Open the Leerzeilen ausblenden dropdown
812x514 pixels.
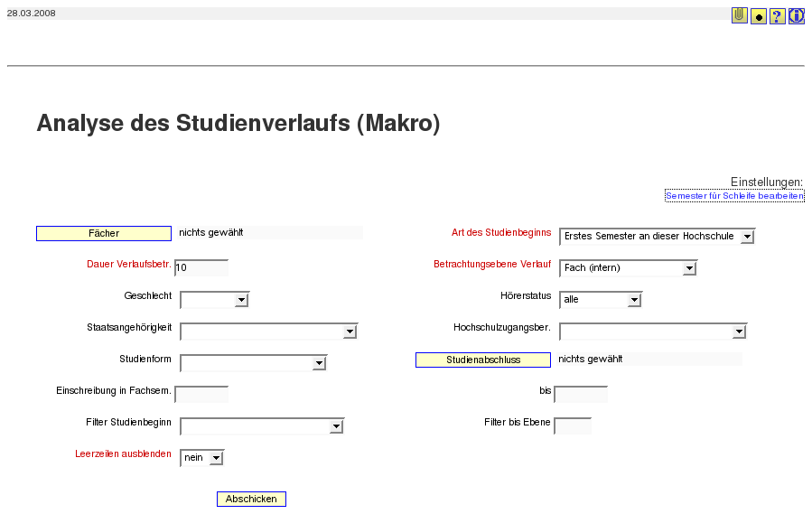pyautogui.click(x=202, y=458)
